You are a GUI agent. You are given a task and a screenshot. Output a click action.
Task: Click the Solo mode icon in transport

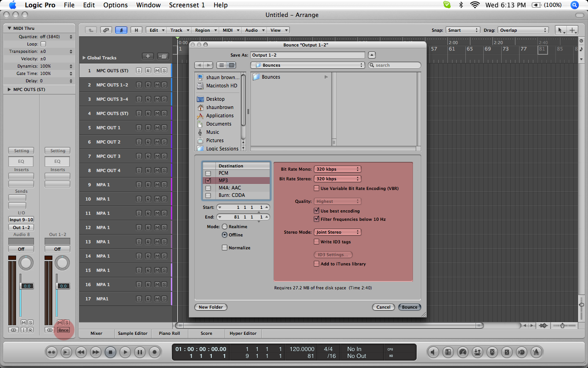click(x=507, y=352)
